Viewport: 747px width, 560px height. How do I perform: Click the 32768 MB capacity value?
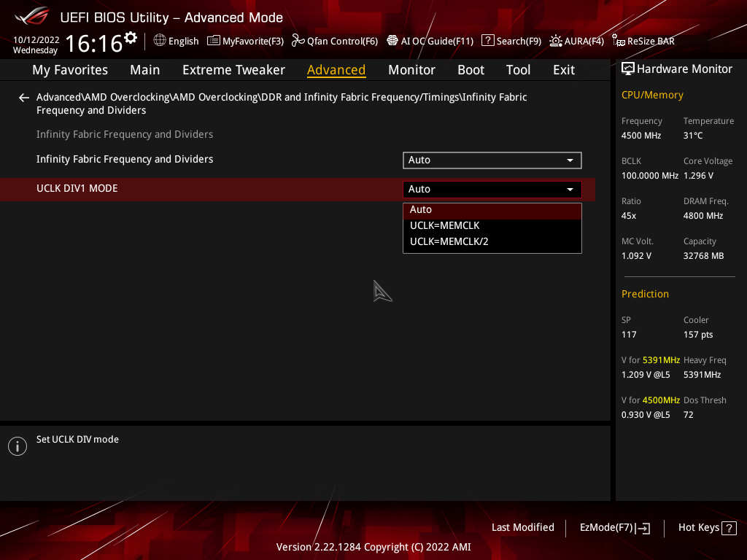coord(704,256)
